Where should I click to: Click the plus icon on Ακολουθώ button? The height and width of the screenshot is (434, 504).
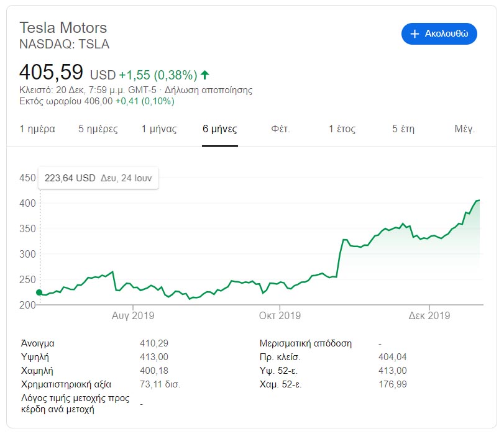[x=415, y=34]
